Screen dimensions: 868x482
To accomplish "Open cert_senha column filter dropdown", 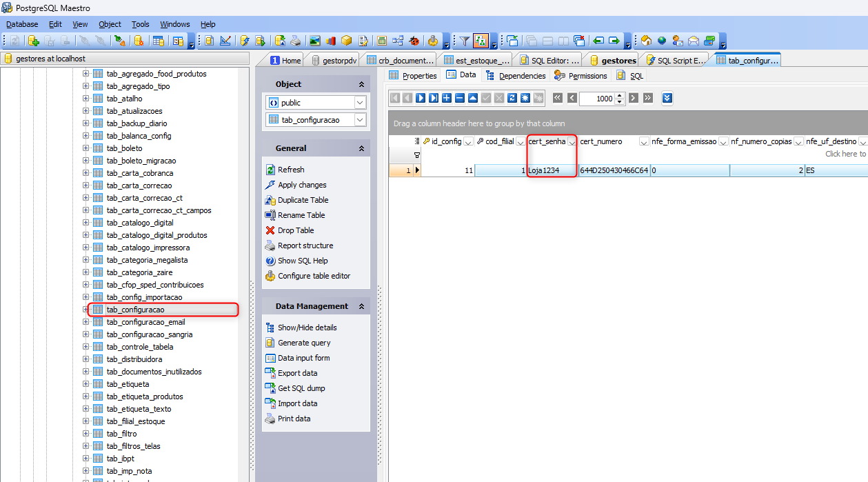I will [572, 141].
